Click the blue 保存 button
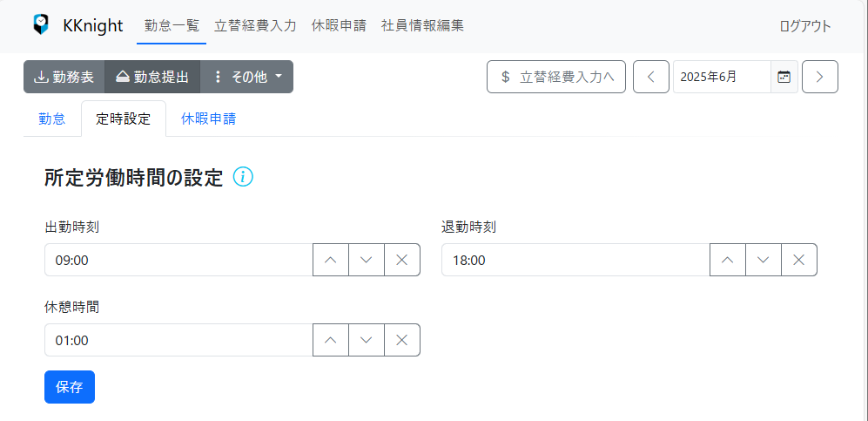This screenshot has width=868, height=421. click(70, 387)
